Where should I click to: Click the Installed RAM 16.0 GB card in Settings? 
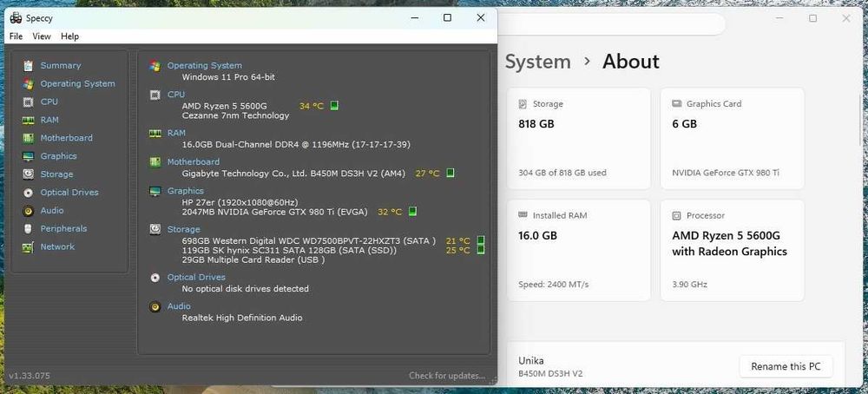click(x=578, y=251)
